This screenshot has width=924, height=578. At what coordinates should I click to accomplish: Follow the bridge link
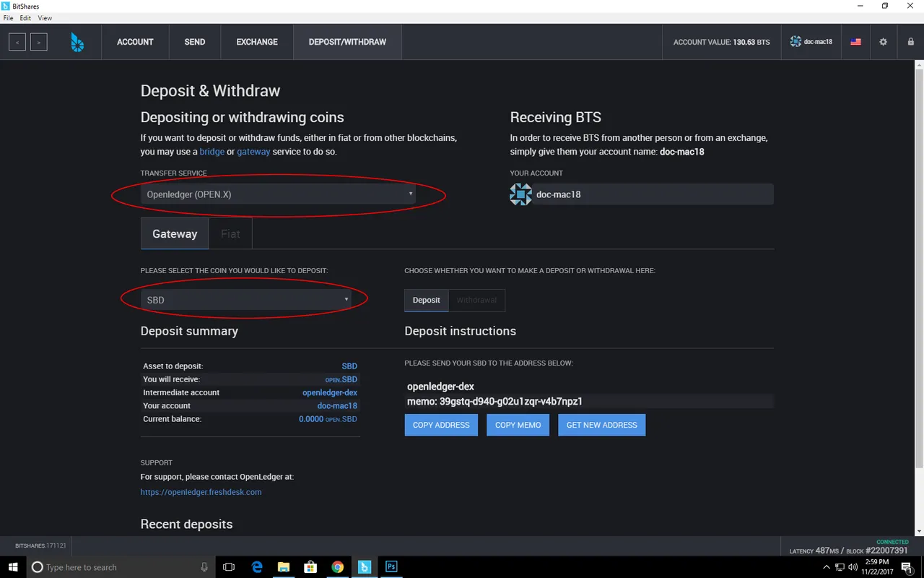coord(212,152)
